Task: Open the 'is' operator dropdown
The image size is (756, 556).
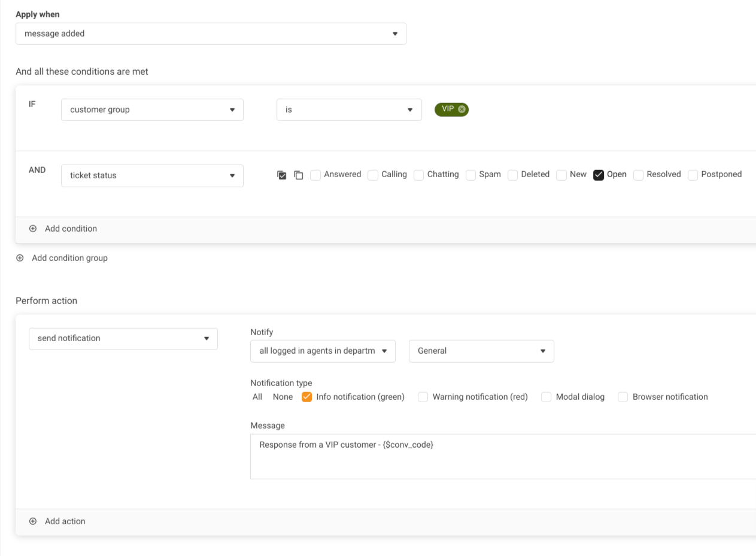Action: (349, 110)
